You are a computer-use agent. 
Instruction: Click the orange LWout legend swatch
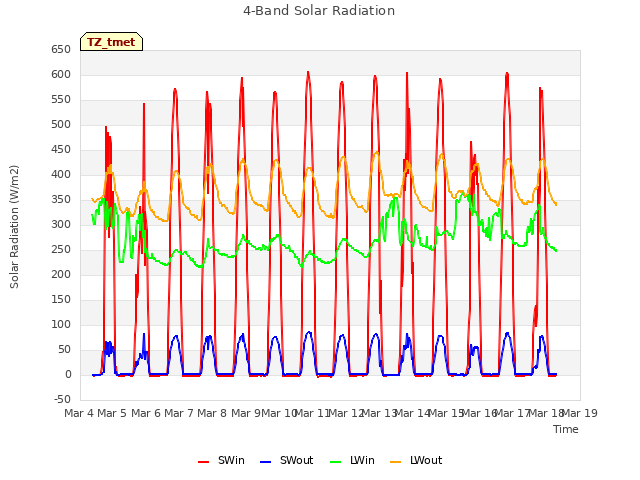coord(396,462)
